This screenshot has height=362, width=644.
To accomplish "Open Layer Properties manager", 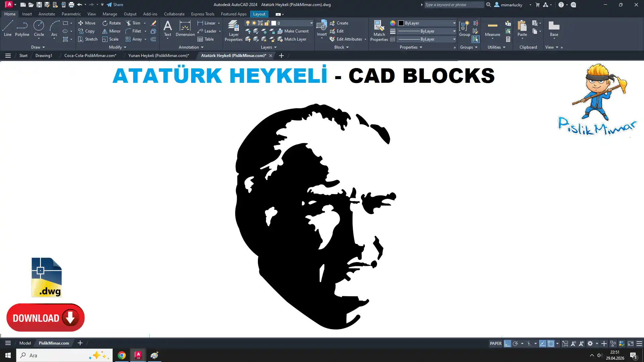I will [x=233, y=31].
